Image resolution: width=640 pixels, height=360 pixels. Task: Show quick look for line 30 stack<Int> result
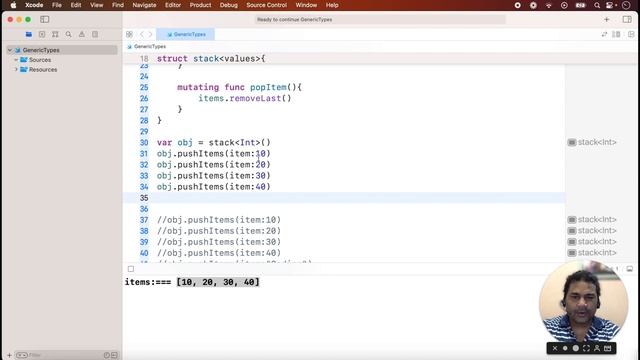click(572, 142)
